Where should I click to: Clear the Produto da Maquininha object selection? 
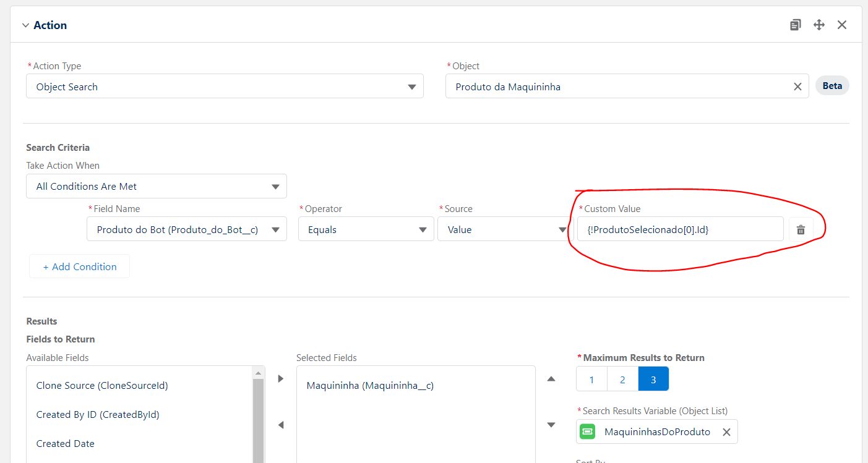coord(797,87)
